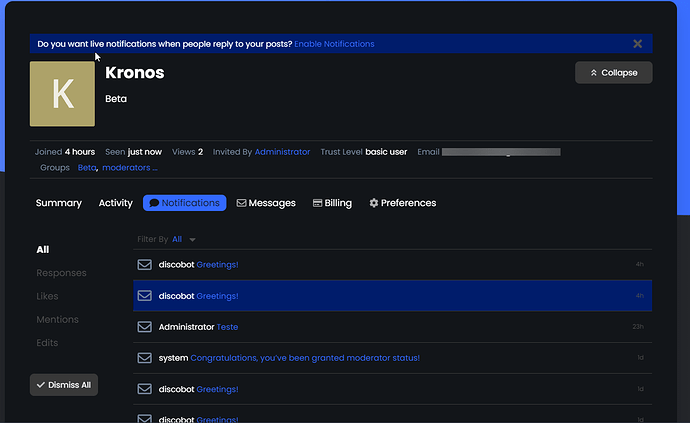Open the highlighted discobot Greetings! notification

click(x=393, y=296)
